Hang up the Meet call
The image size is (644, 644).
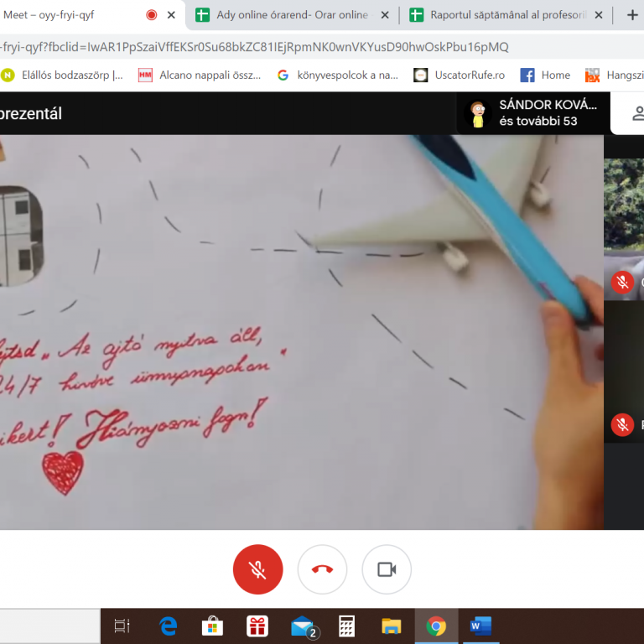[x=322, y=569]
